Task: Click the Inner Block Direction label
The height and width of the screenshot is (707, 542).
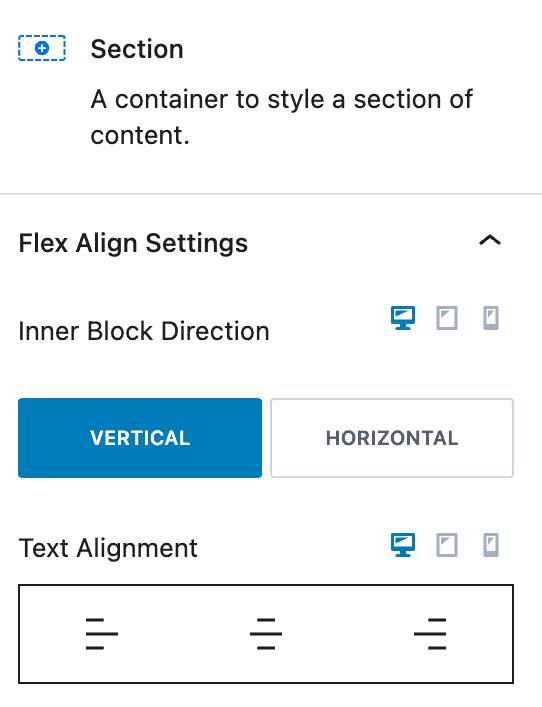Action: coord(144,331)
